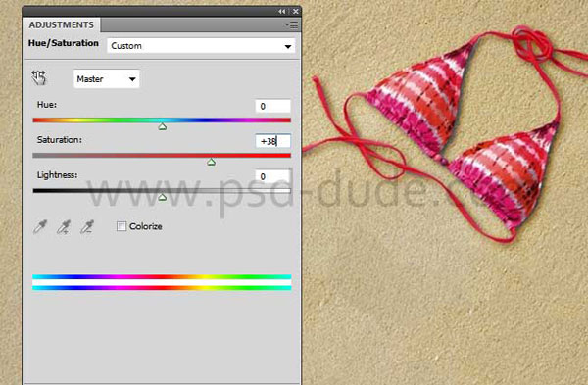Screen dimensions: 588x385
Task: Pick the Add to Sample eyedropper
Action: point(64,227)
